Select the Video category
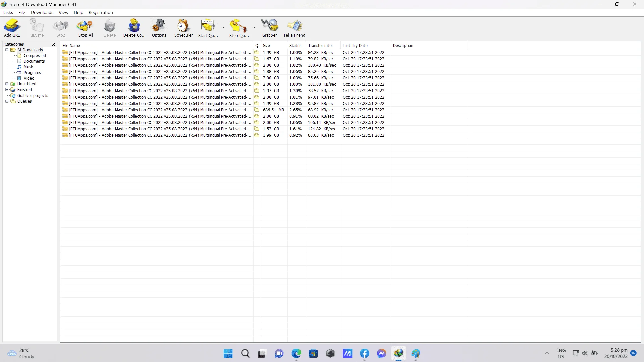The height and width of the screenshot is (362, 644). tap(29, 78)
